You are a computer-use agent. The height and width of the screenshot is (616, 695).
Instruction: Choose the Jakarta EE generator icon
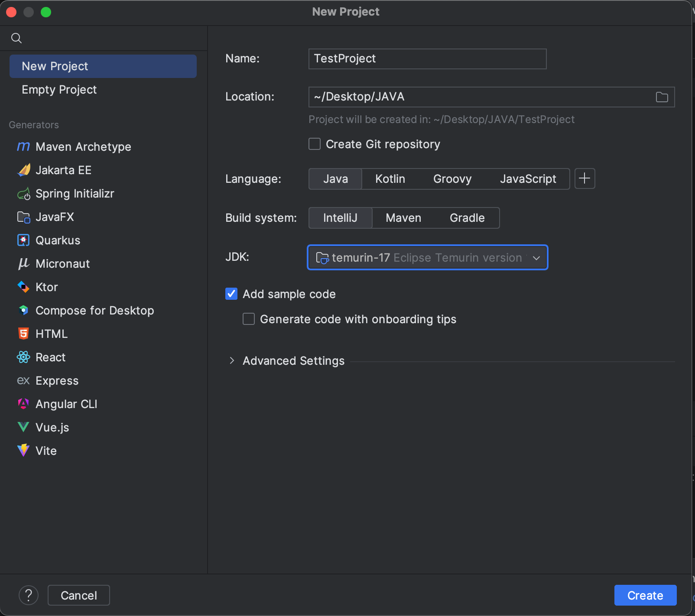23,170
